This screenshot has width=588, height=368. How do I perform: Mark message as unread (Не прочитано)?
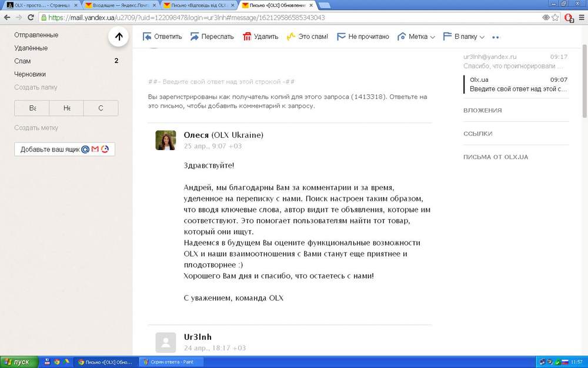point(363,37)
